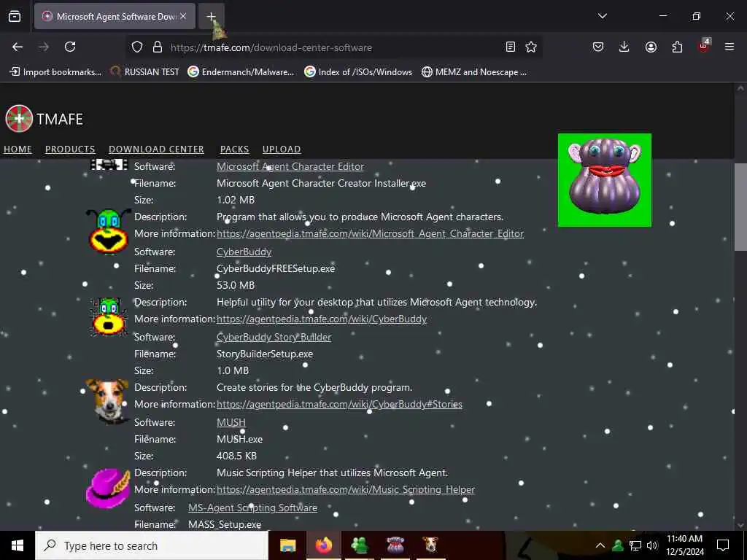The height and width of the screenshot is (560, 747).
Task: Open the RUSSIAN TEST bookmark
Action: point(145,72)
